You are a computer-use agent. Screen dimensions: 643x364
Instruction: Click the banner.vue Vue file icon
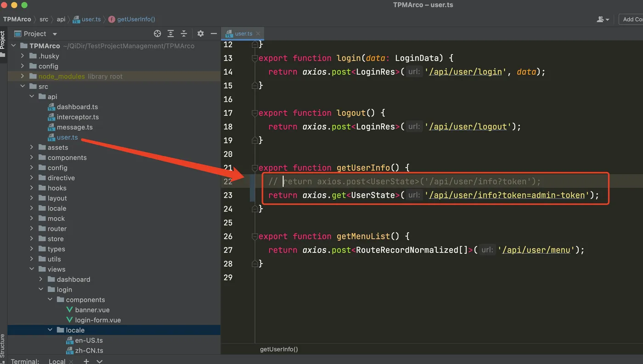point(70,310)
